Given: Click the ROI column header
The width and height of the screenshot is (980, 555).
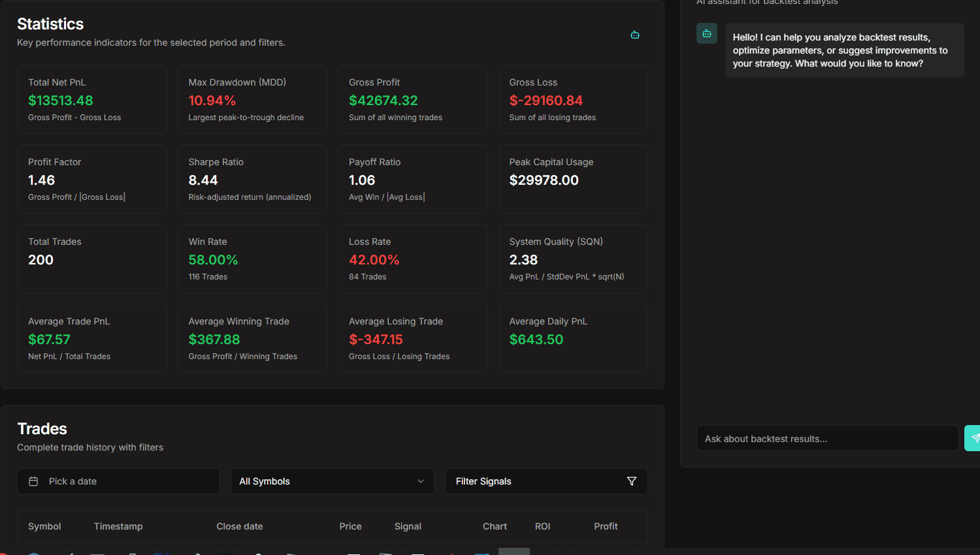Looking at the screenshot, I should pos(542,526).
